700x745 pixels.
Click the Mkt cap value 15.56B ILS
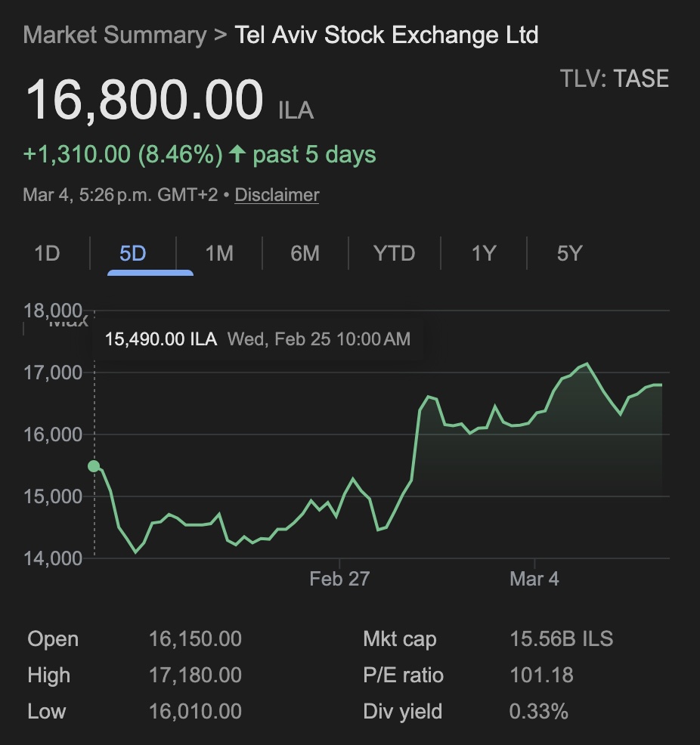tap(561, 639)
